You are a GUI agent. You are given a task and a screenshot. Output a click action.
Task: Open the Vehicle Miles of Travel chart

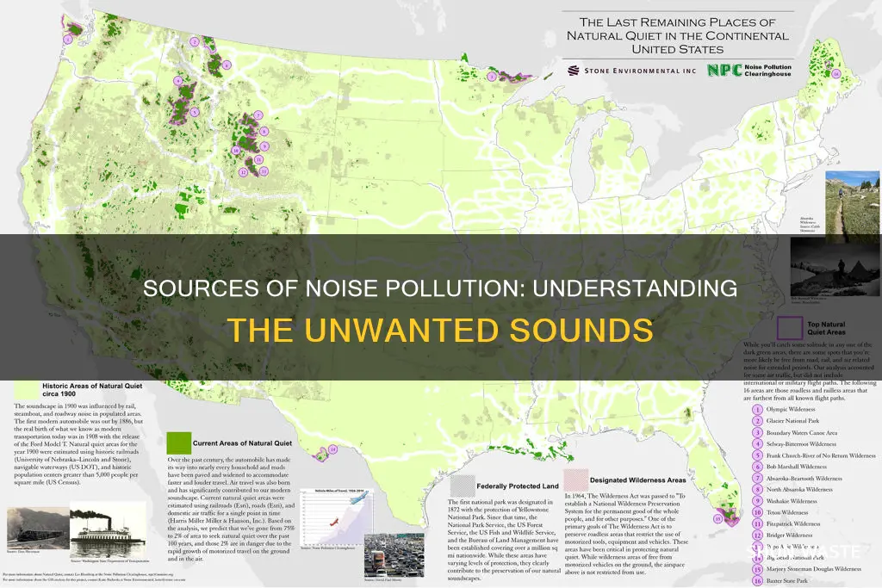click(x=336, y=517)
